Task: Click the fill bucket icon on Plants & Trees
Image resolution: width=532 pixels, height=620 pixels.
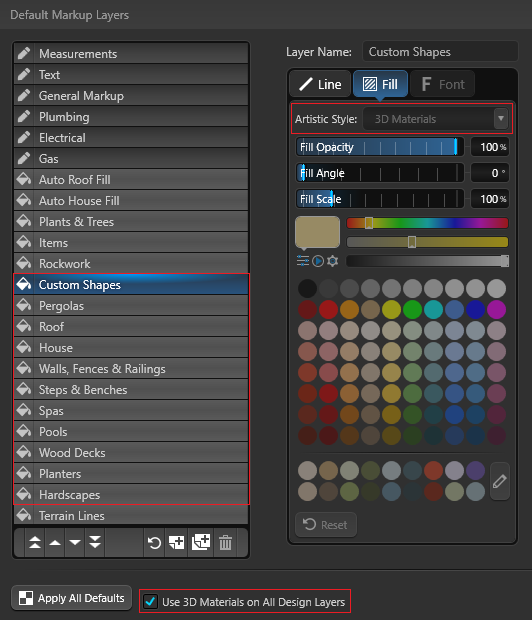Action: (24, 221)
